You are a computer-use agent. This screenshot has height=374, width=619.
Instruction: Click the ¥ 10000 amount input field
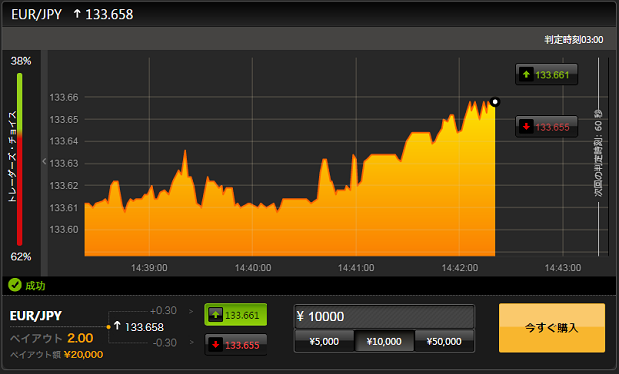point(384,316)
